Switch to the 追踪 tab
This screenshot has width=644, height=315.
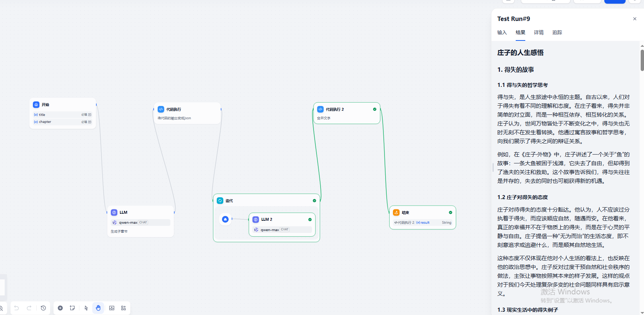(x=557, y=32)
